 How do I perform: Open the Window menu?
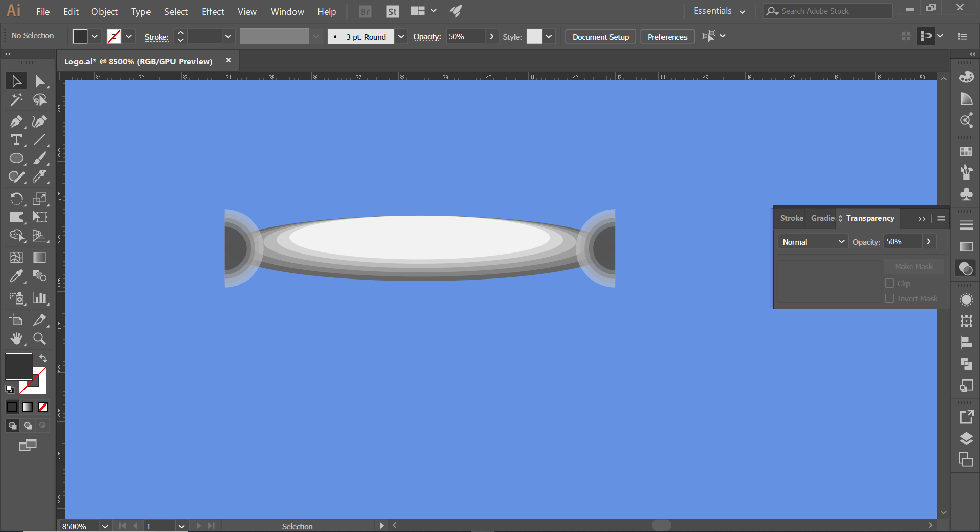[287, 11]
